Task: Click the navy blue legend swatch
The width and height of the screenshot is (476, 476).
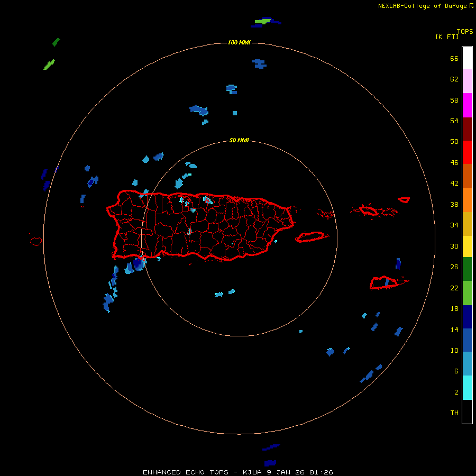Action: (x=467, y=317)
